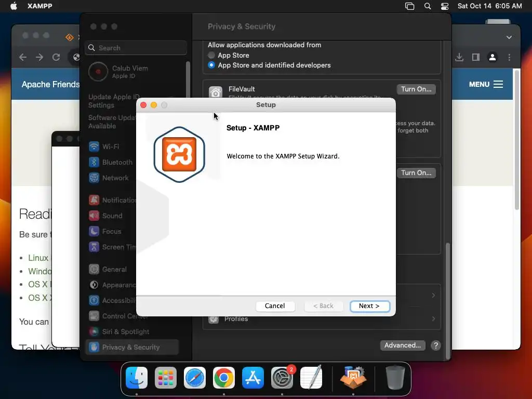Open TextEdit from the Dock
The height and width of the screenshot is (399, 532).
[311, 377]
